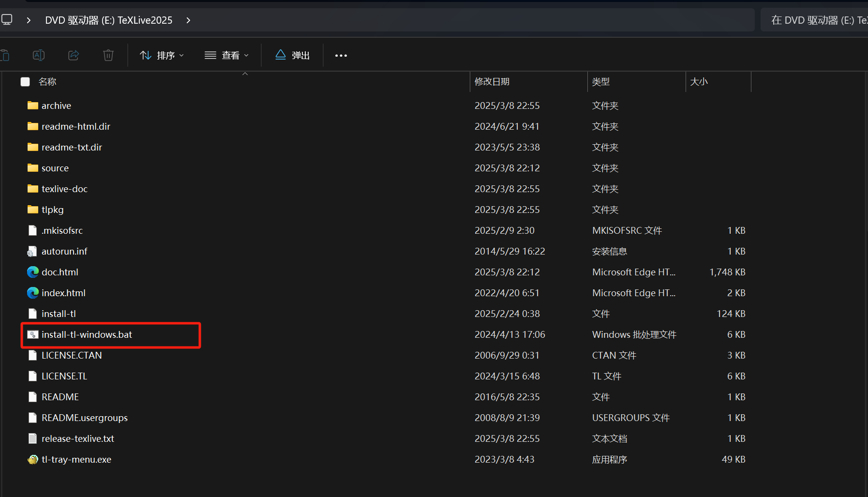The height and width of the screenshot is (497, 868).
Task: Click the tlpkg folder icon
Action: (33, 210)
